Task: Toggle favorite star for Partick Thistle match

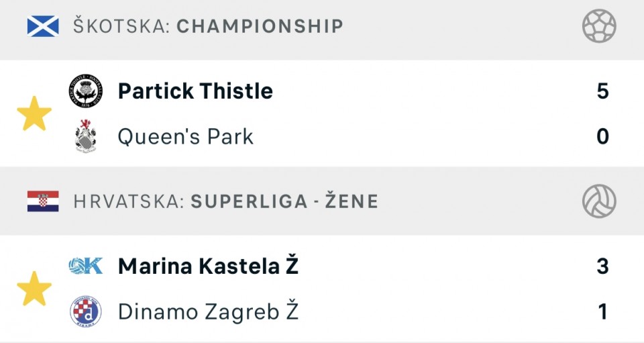Action: pyautogui.click(x=34, y=114)
